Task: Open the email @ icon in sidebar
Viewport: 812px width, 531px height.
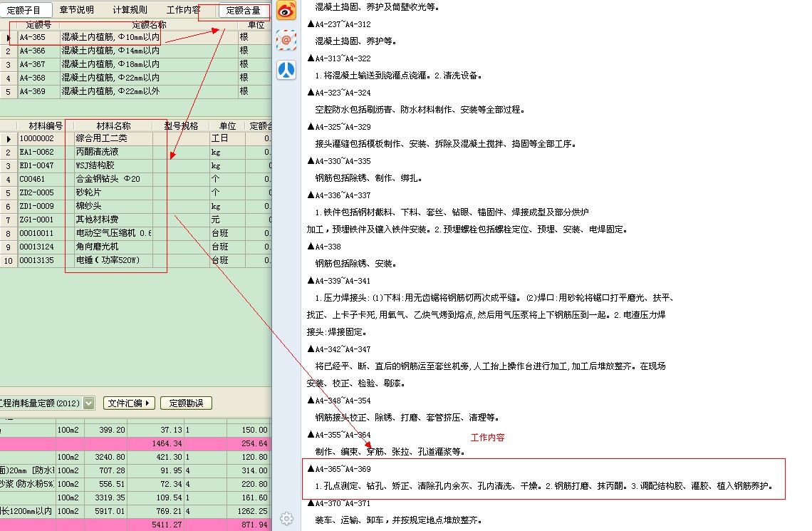Action: (x=286, y=40)
